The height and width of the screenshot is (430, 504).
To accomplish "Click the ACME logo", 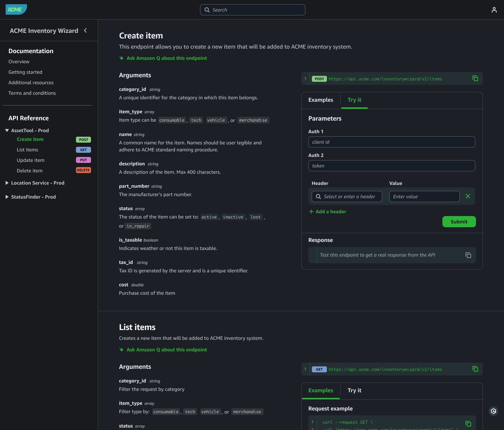I will (16, 9).
